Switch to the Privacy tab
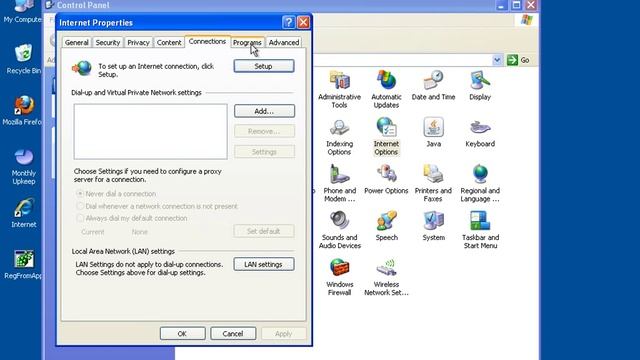Screen dimensions: 640x360 click(x=138, y=42)
